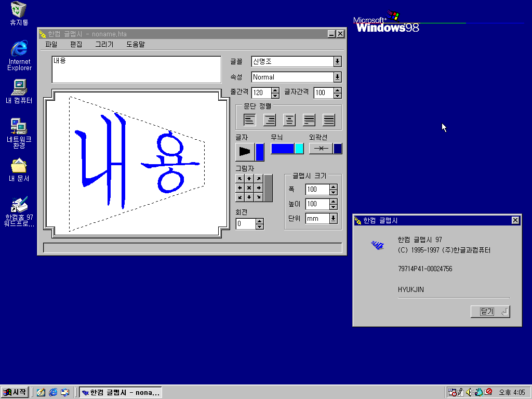Image resolution: width=532 pixels, height=399 pixels.
Task: Open the 도움말 menu
Action: click(136, 45)
